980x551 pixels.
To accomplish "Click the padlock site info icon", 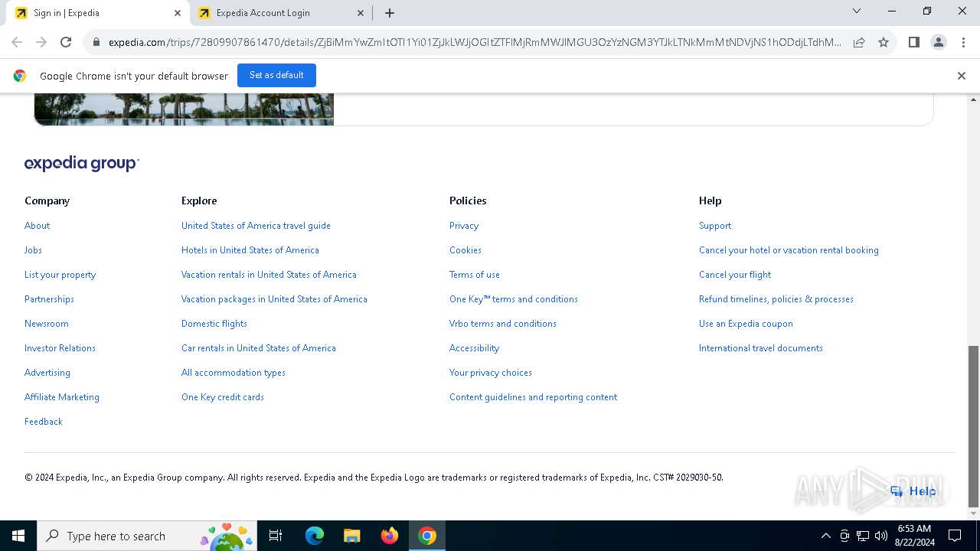I will (96, 43).
